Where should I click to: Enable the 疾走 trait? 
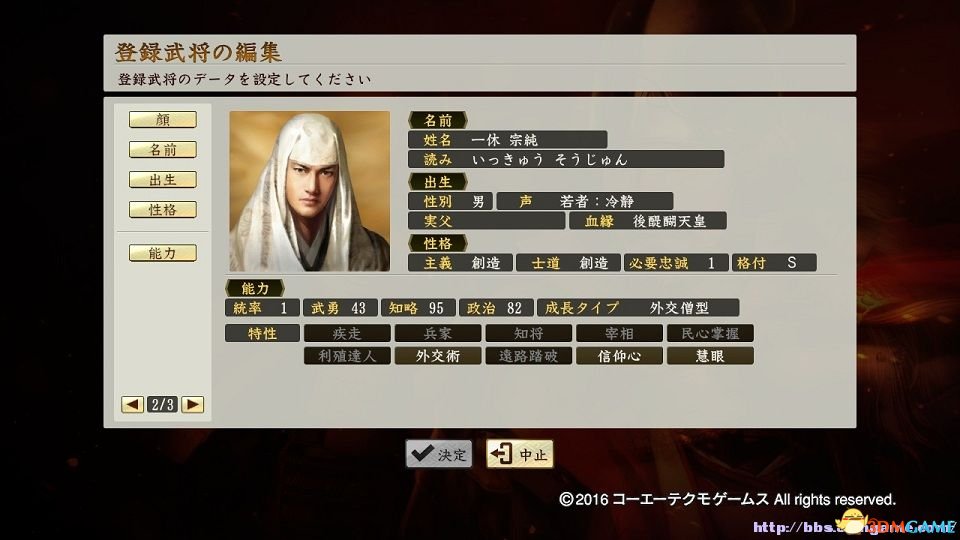347,333
